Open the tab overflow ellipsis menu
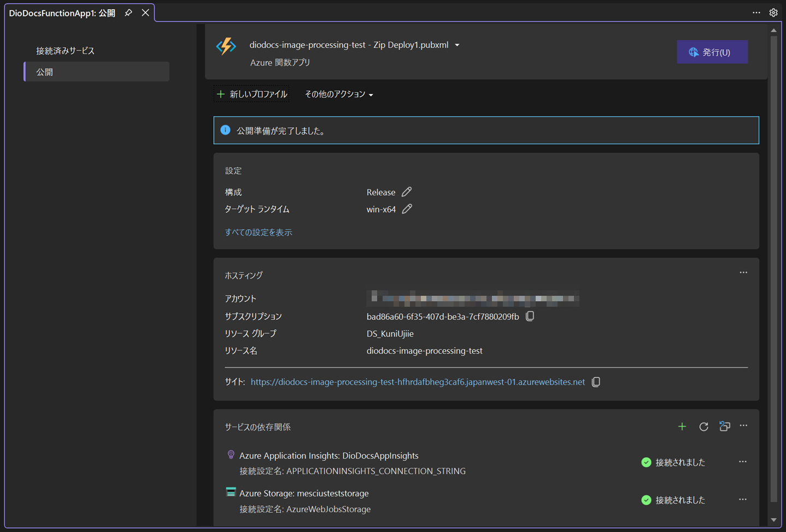786x532 pixels. [756, 13]
